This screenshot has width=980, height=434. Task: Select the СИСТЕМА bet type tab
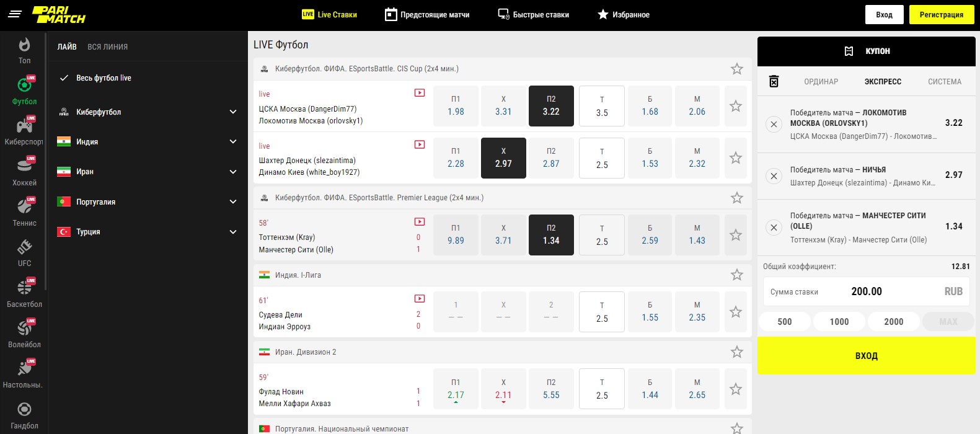(945, 82)
